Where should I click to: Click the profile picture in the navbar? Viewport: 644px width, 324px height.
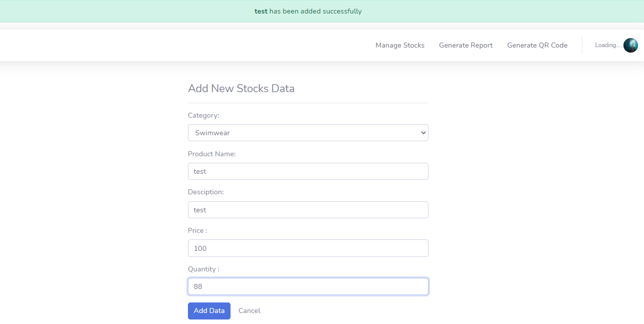coord(630,45)
